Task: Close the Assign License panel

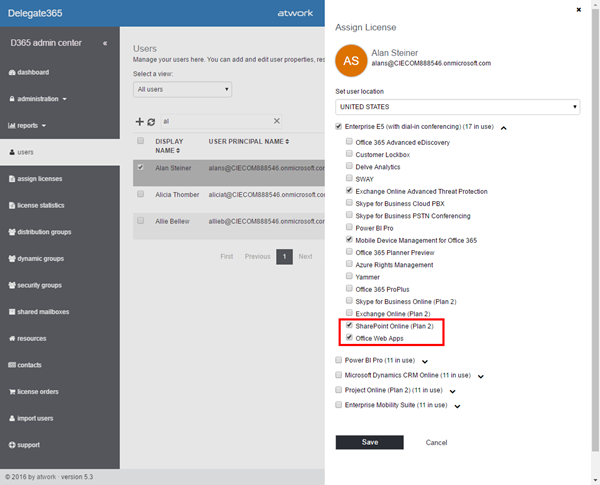Action: 579,10
